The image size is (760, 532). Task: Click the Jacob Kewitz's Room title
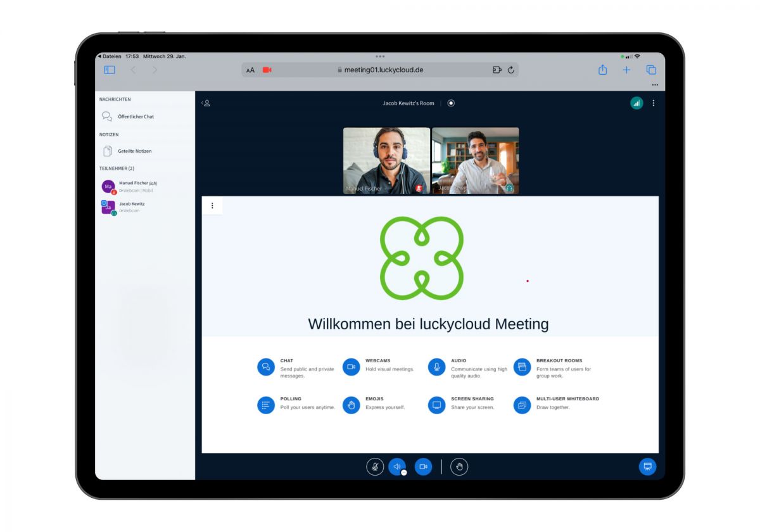(408, 103)
